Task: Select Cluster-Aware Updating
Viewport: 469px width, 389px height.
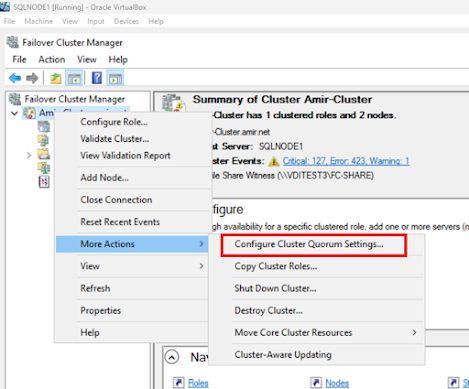Action: point(283,355)
